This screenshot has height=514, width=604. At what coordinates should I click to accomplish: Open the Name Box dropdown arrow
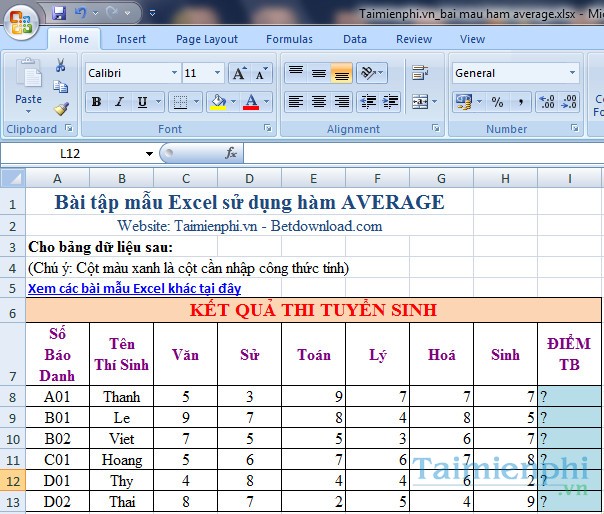150,153
